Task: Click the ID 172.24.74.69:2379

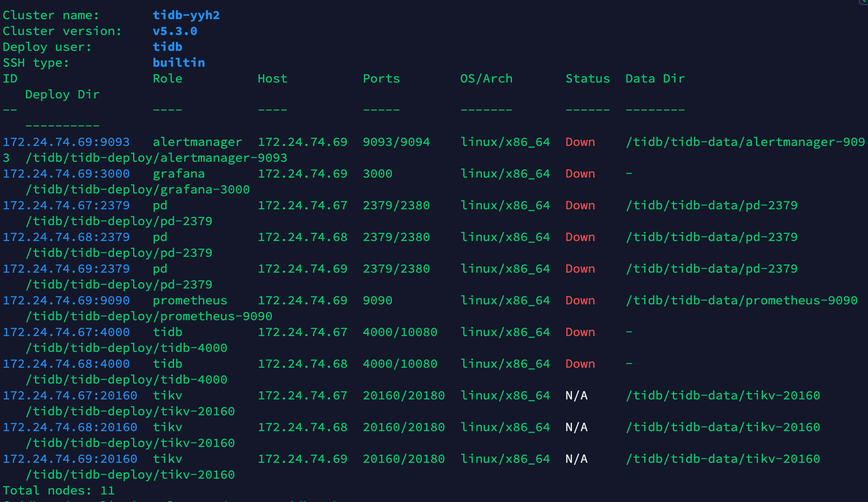Action: click(x=66, y=269)
